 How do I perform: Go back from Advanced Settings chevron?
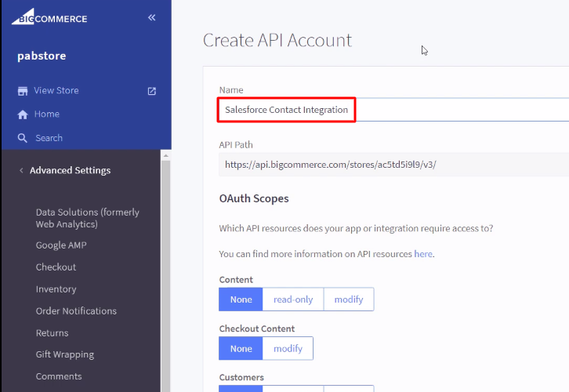(21, 170)
